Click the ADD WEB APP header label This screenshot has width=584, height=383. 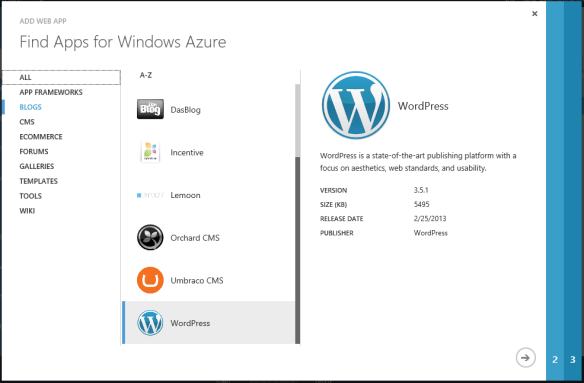pos(43,21)
